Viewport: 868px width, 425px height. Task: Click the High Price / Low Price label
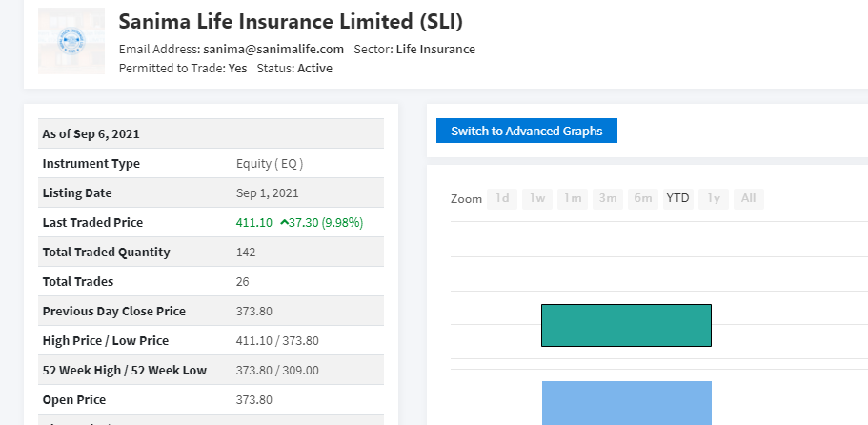click(x=106, y=340)
